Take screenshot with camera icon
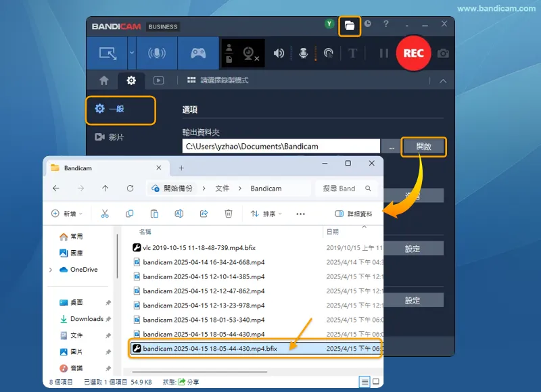This screenshot has width=541, height=392. pos(443,53)
